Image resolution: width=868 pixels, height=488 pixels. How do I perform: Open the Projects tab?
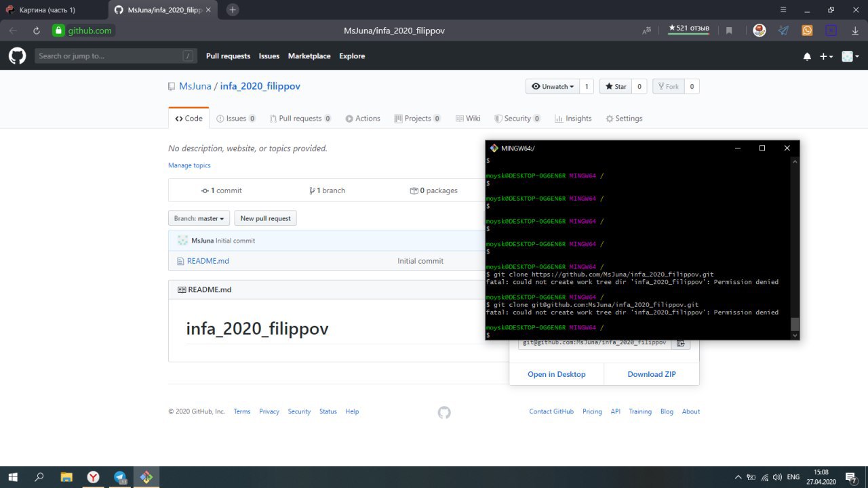417,118
